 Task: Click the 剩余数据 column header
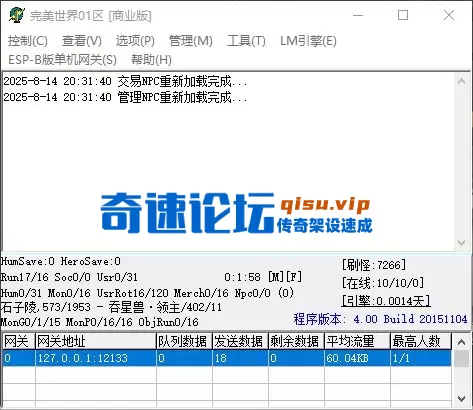tap(296, 341)
